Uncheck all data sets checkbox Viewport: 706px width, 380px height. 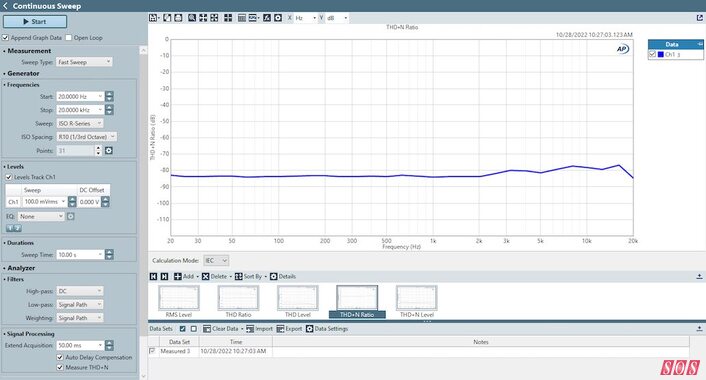(x=194, y=329)
